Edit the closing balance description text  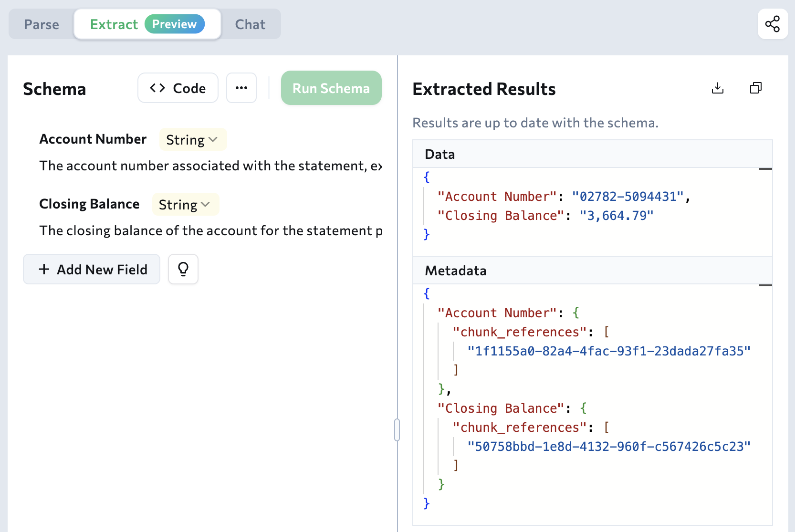pyautogui.click(x=210, y=230)
